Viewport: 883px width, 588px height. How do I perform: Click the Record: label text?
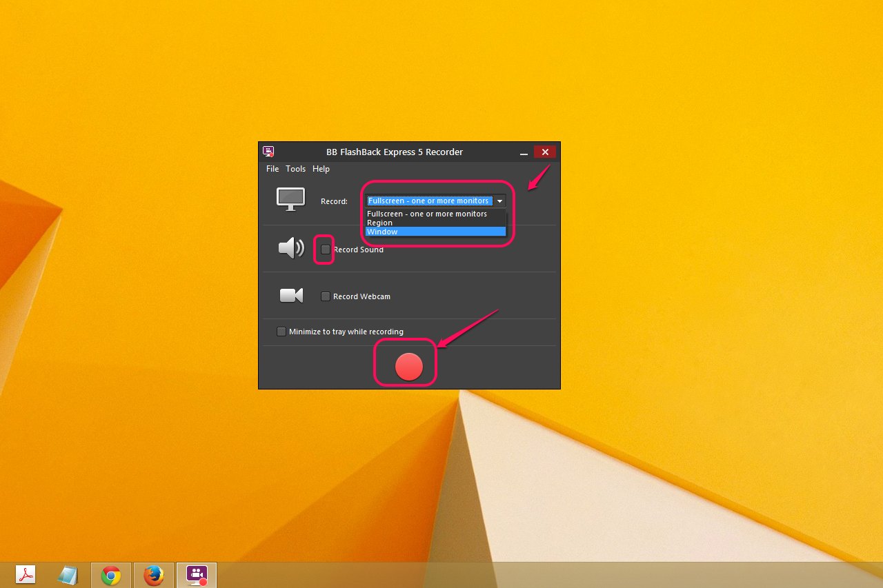click(x=334, y=201)
